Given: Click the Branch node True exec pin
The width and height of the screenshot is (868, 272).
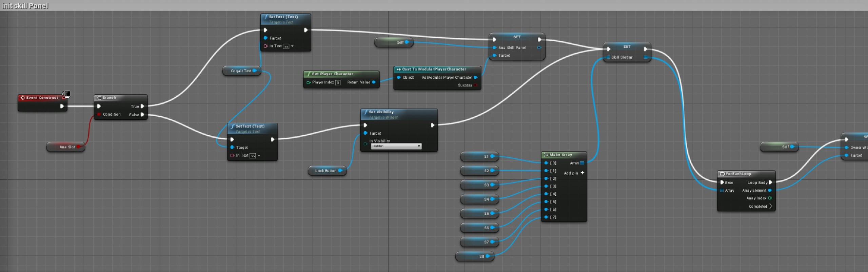Looking at the screenshot, I should click(x=142, y=106).
